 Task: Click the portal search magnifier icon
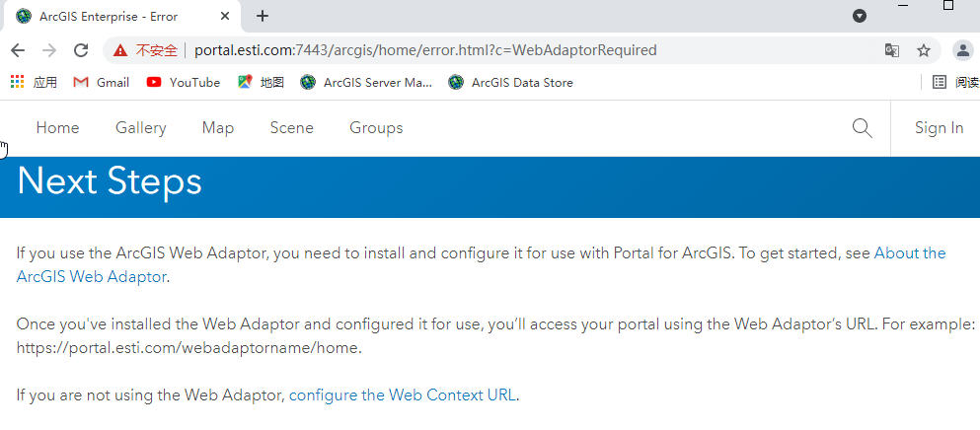click(862, 128)
